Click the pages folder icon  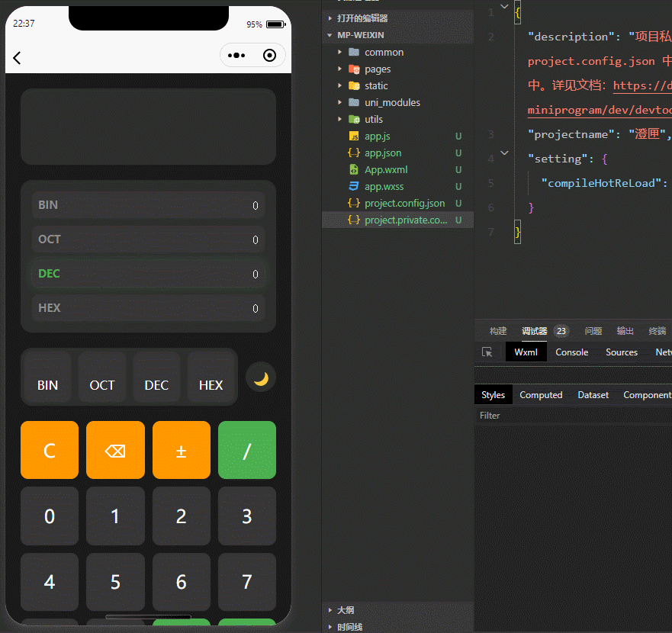[354, 69]
